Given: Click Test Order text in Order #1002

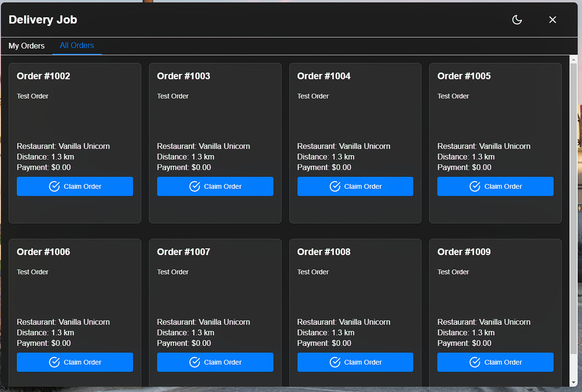Looking at the screenshot, I should click(x=33, y=96).
